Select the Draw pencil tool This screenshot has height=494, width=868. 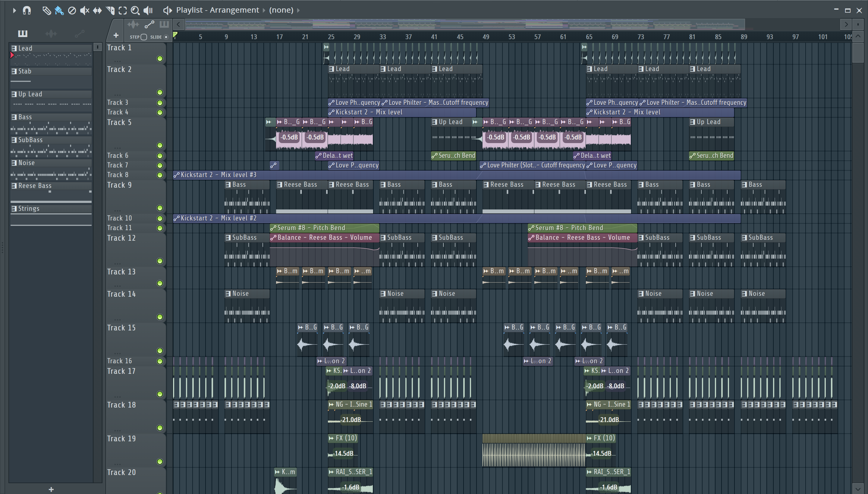click(x=46, y=11)
